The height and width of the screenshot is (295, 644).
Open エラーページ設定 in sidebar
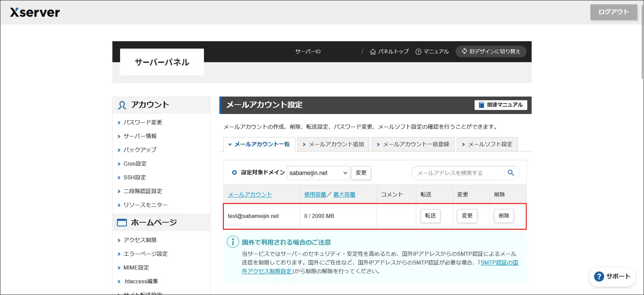145,254
